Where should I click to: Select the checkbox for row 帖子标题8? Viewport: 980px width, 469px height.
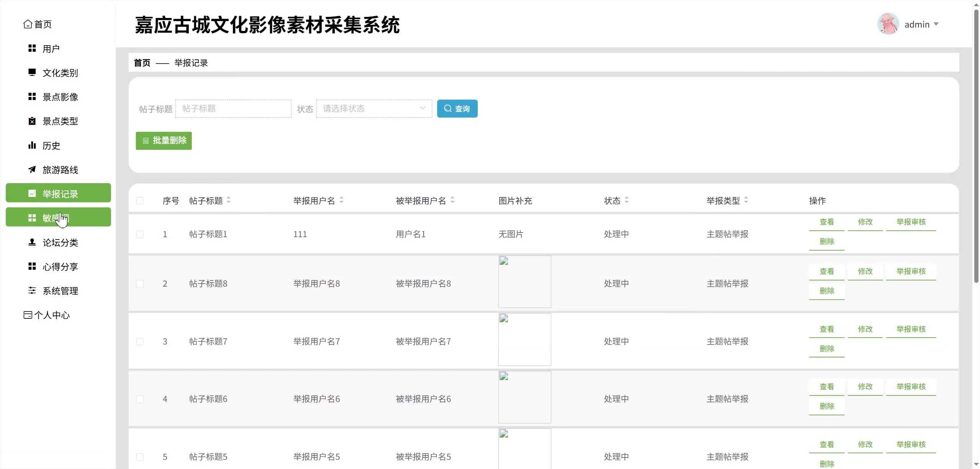pos(140,284)
